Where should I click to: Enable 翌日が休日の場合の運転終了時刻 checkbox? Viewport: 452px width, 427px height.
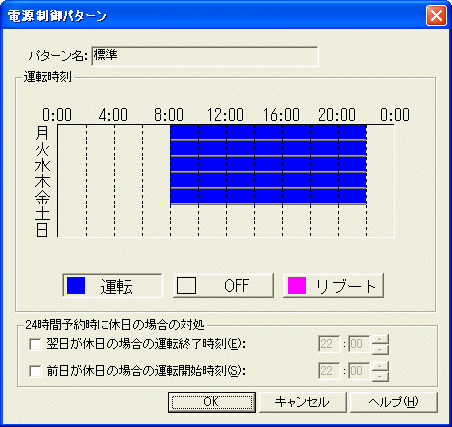click(x=35, y=344)
